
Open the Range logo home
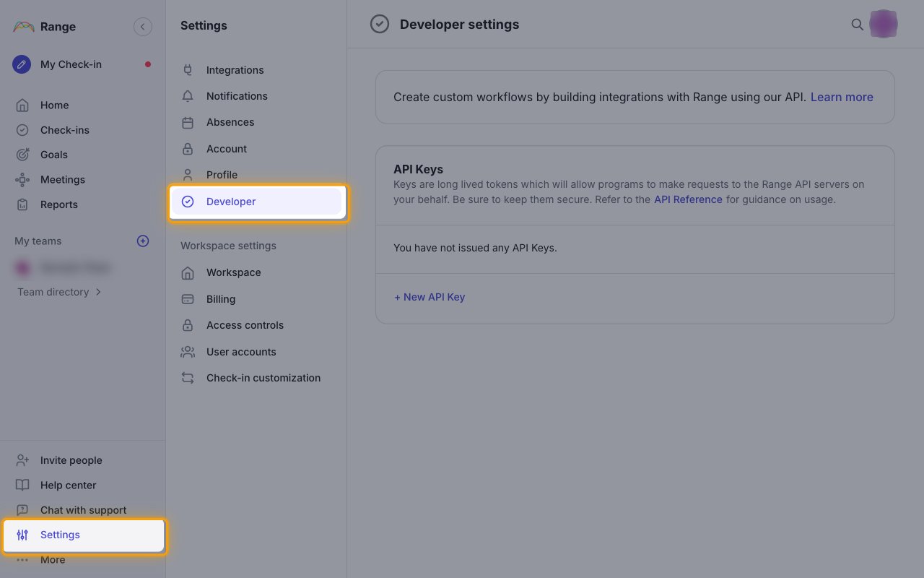44,27
